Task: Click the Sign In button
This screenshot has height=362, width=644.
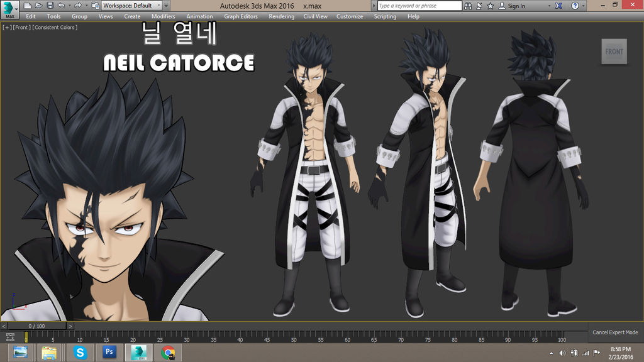Action: click(512, 6)
